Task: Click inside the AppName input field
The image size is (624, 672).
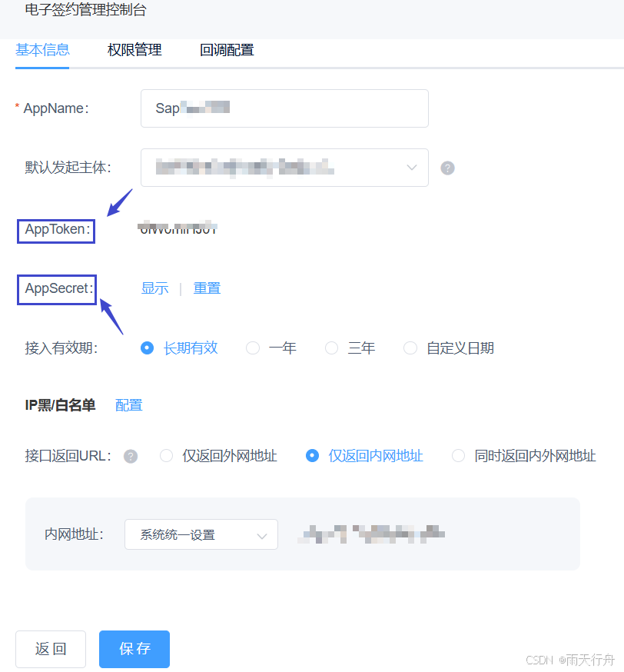Action: click(284, 108)
